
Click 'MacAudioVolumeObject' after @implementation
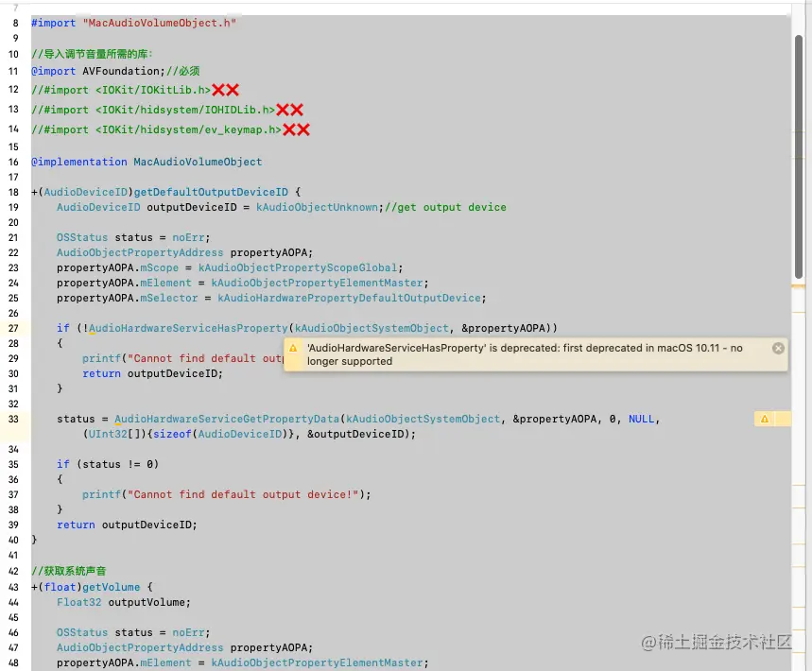[x=198, y=162]
